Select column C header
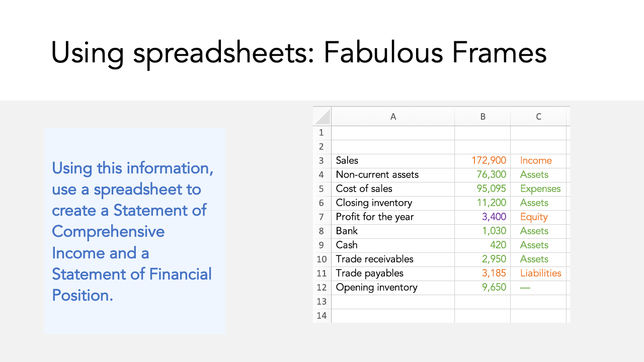644x362 pixels. (538, 117)
